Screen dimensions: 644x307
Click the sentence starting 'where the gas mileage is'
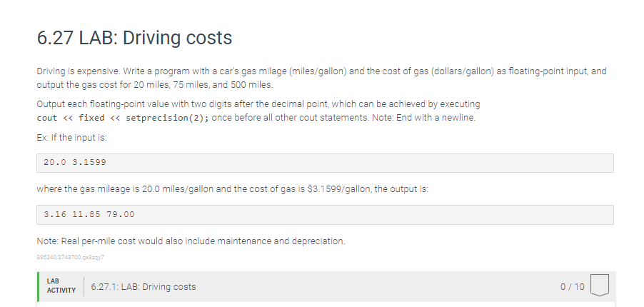(233, 189)
